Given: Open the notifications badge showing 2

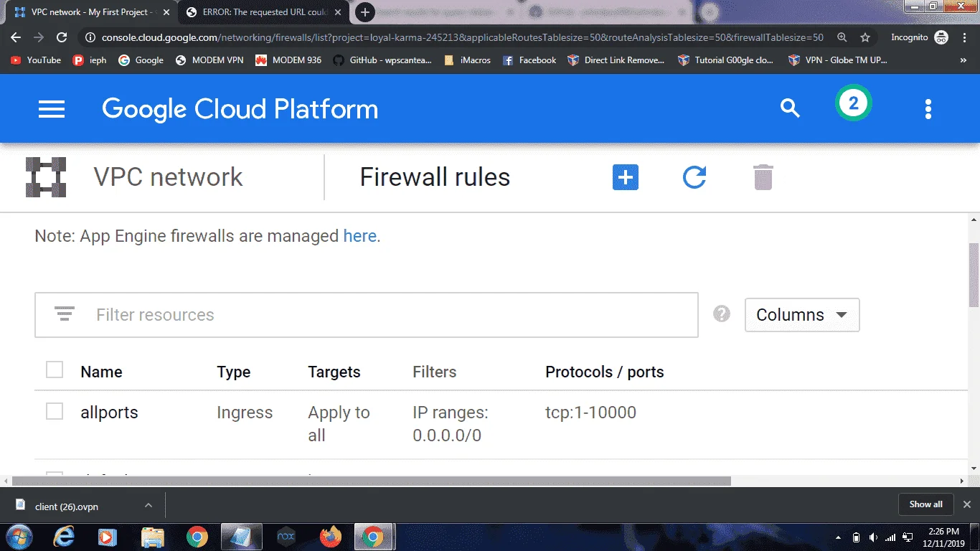Looking at the screenshot, I should click(x=853, y=104).
